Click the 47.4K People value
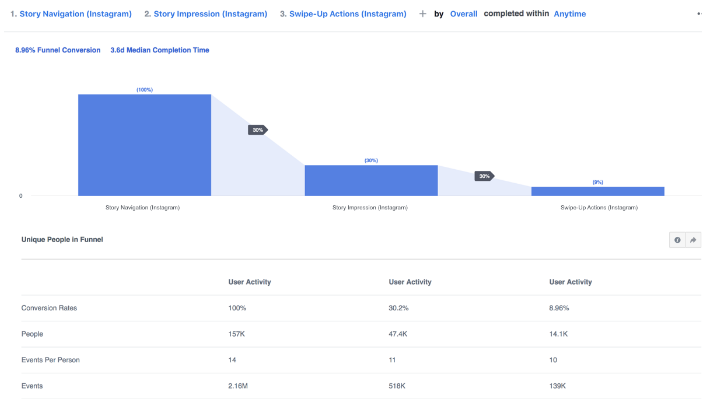The image size is (702, 399). coord(398,334)
